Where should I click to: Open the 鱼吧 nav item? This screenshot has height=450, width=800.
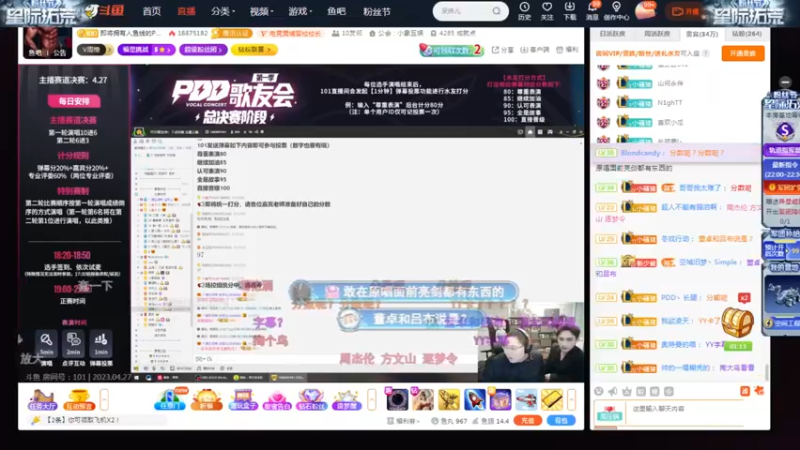tap(336, 11)
